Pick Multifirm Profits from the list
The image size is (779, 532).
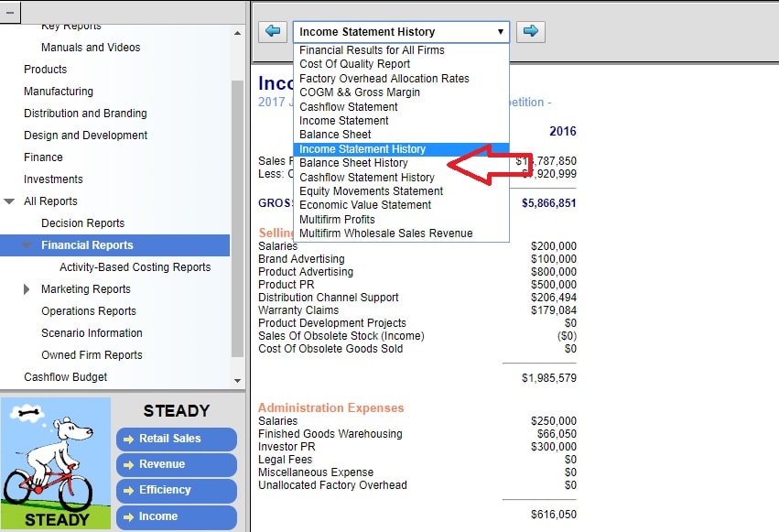pyautogui.click(x=337, y=220)
